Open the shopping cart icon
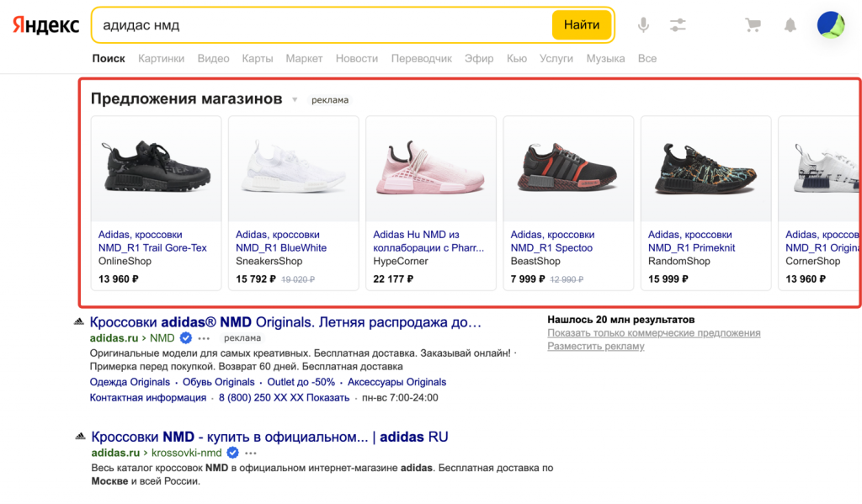Image resolution: width=862 pixels, height=504 pixels. point(753,25)
